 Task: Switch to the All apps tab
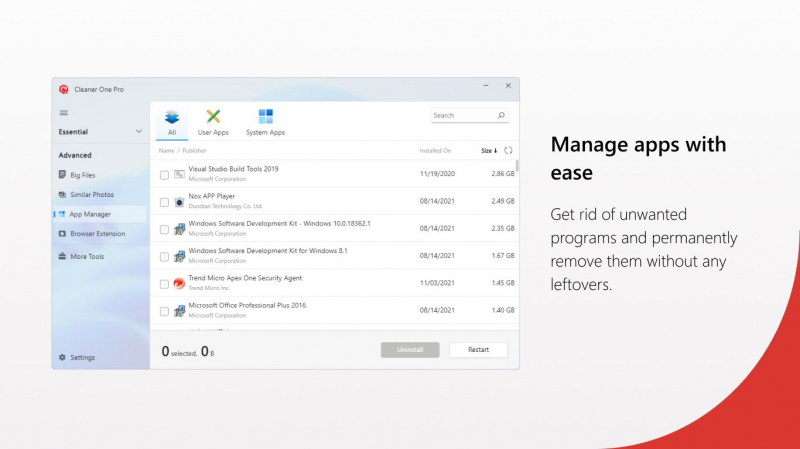(172, 123)
